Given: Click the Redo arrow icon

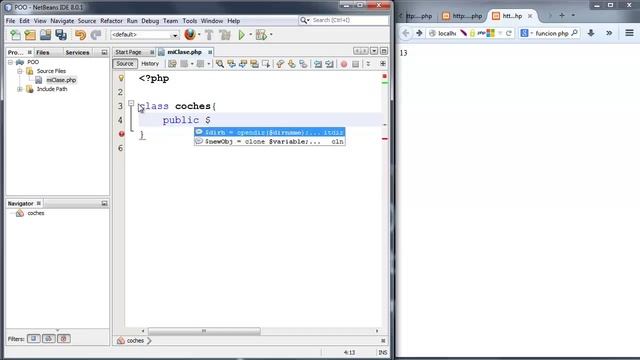Looking at the screenshot, I should [x=96, y=35].
